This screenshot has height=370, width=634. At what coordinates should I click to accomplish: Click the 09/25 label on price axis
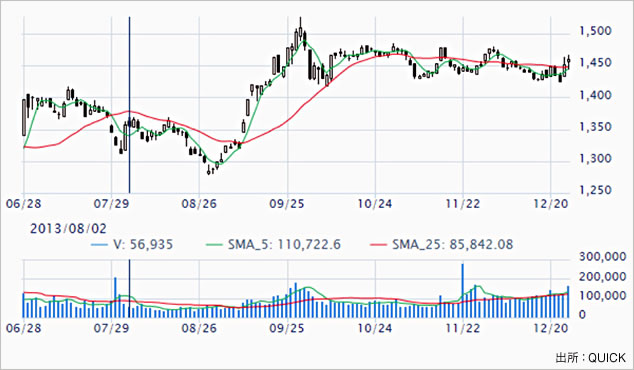click(x=287, y=203)
